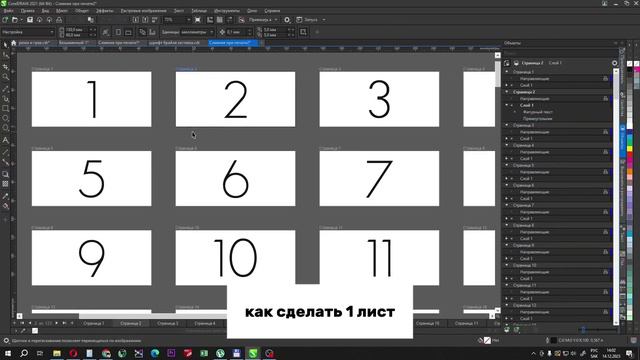Collapse Страница 4 in Objects tree

(x=507, y=145)
